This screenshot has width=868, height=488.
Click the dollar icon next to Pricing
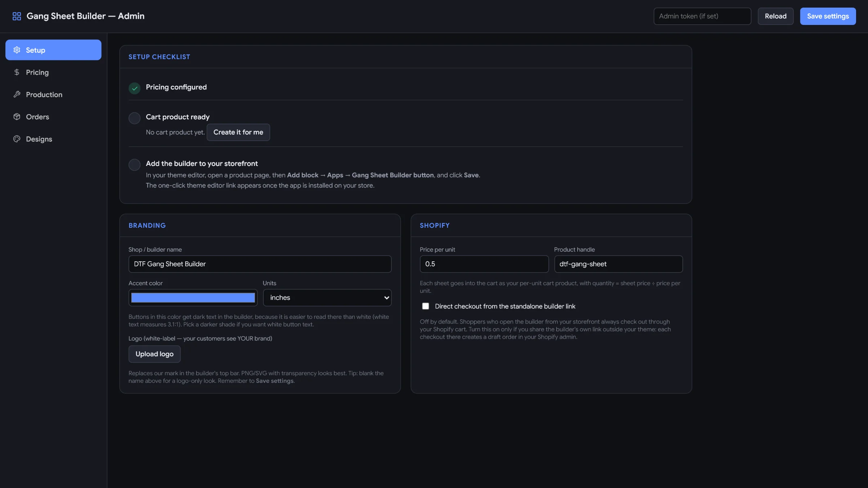point(17,72)
